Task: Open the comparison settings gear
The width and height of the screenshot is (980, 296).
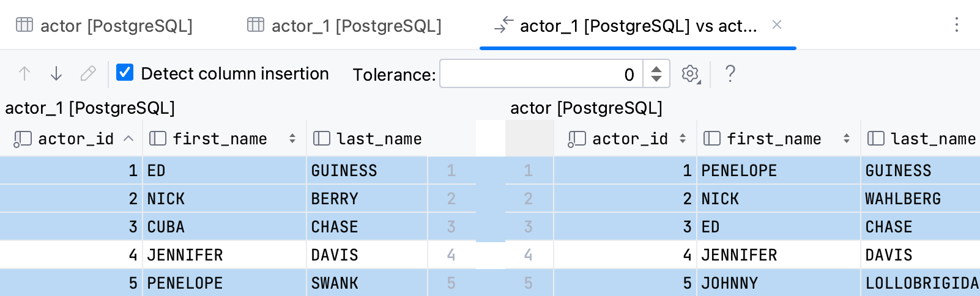Action: [x=690, y=74]
